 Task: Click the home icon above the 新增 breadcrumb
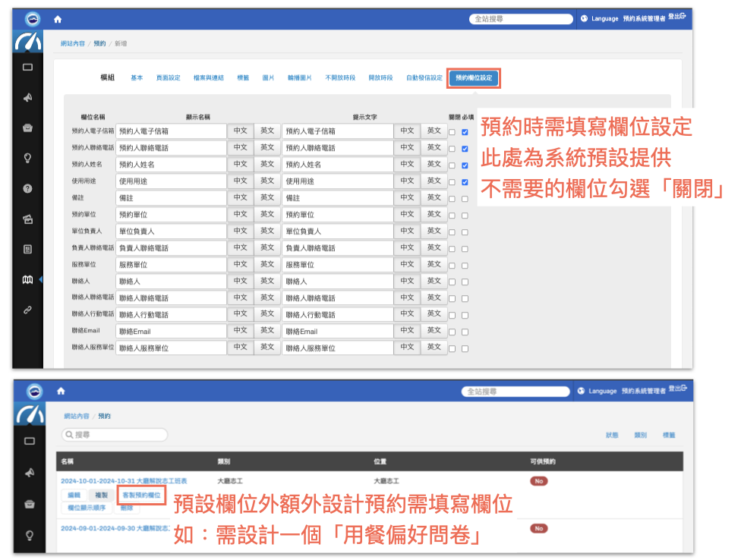pos(58,19)
